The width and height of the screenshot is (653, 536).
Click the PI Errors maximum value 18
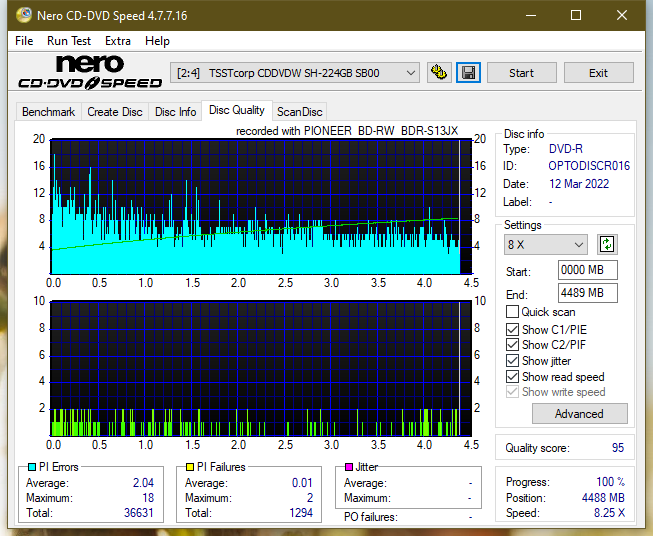148,498
